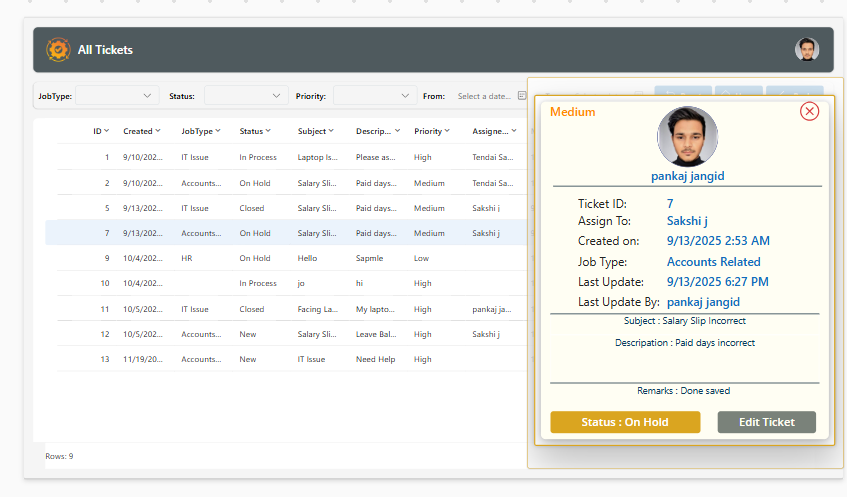Open the Subject column header menu
The width and height of the screenshot is (847, 497).
315,131
